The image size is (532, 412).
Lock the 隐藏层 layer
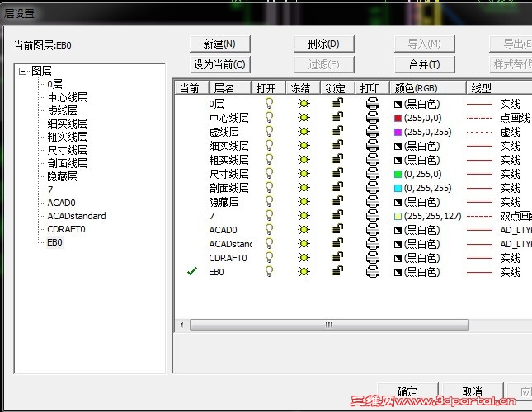coord(337,201)
